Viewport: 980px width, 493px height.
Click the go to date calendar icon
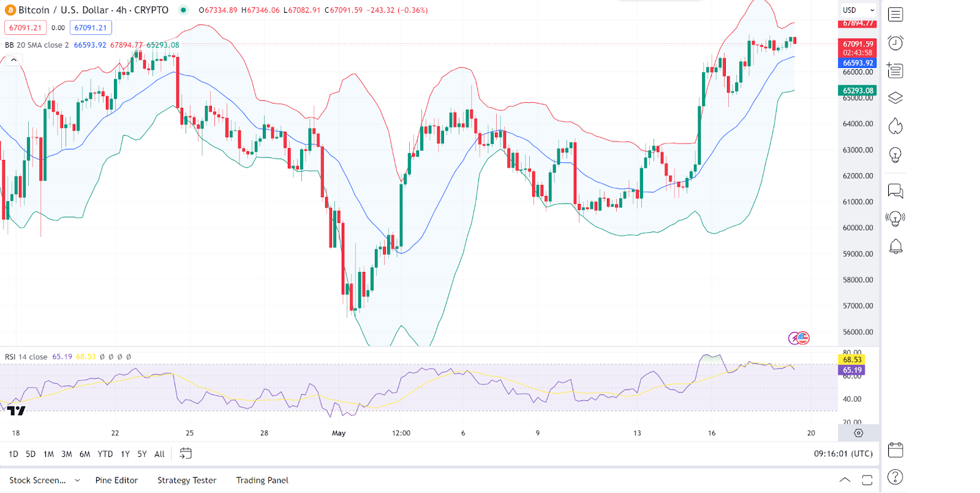pos(186,454)
